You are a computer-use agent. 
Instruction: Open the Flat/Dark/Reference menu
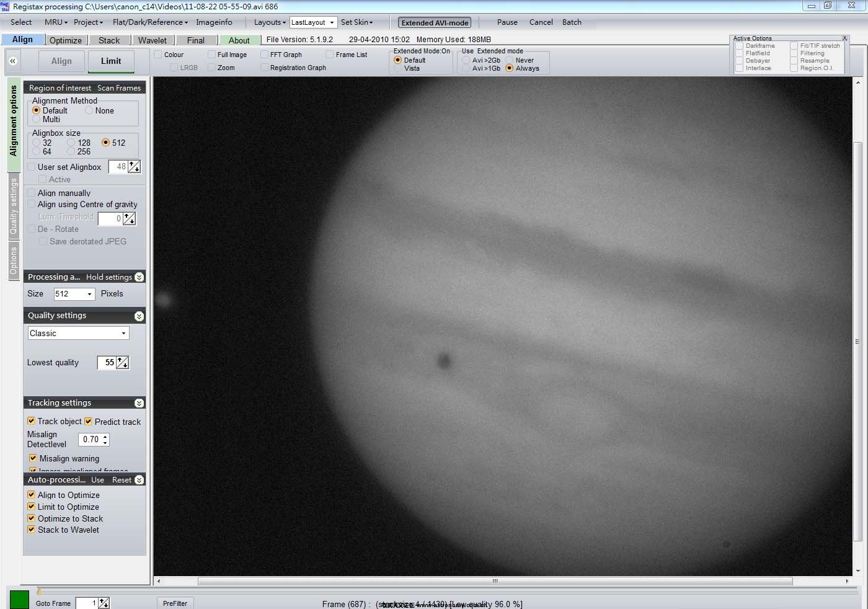click(150, 22)
